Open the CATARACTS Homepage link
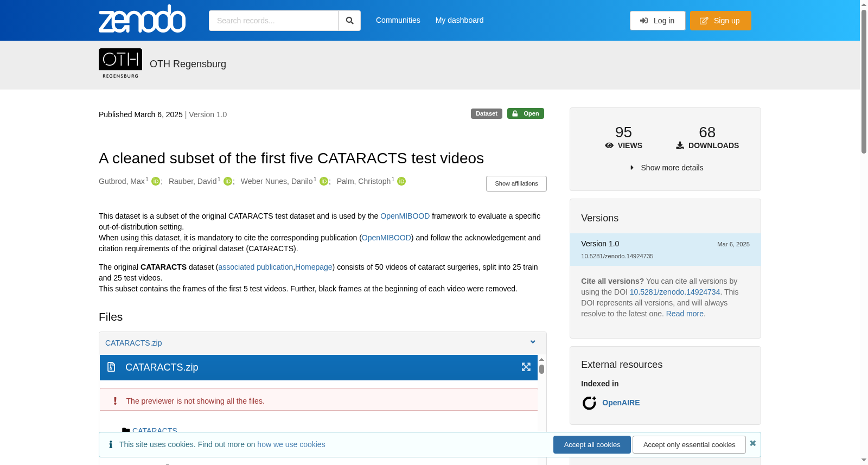 314,267
